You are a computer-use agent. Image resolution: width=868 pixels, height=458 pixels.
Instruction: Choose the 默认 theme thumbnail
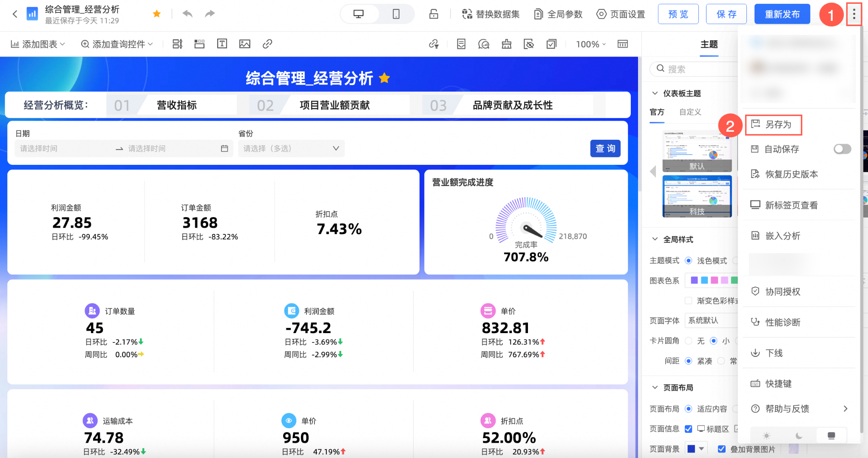click(x=697, y=151)
